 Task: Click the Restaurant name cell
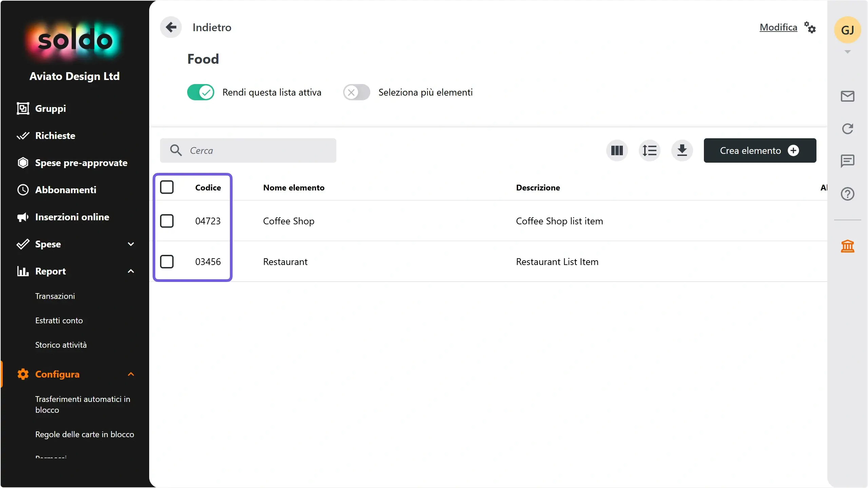285,262
